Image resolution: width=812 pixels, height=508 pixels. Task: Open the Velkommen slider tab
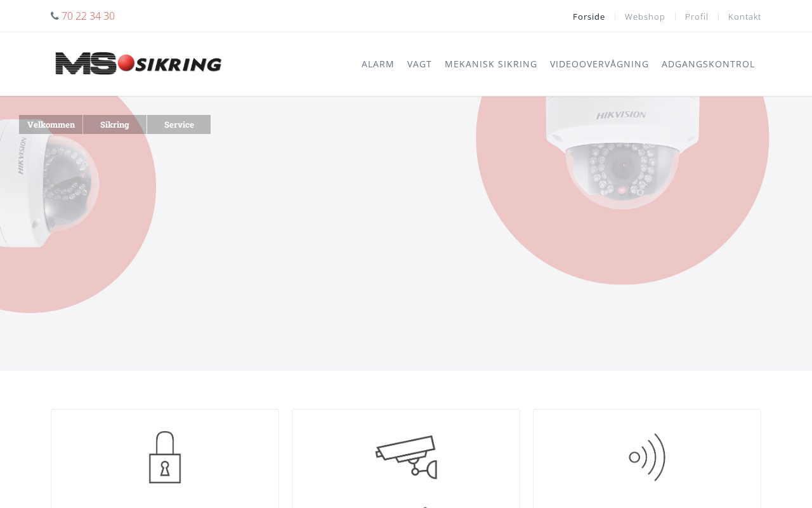click(x=51, y=124)
